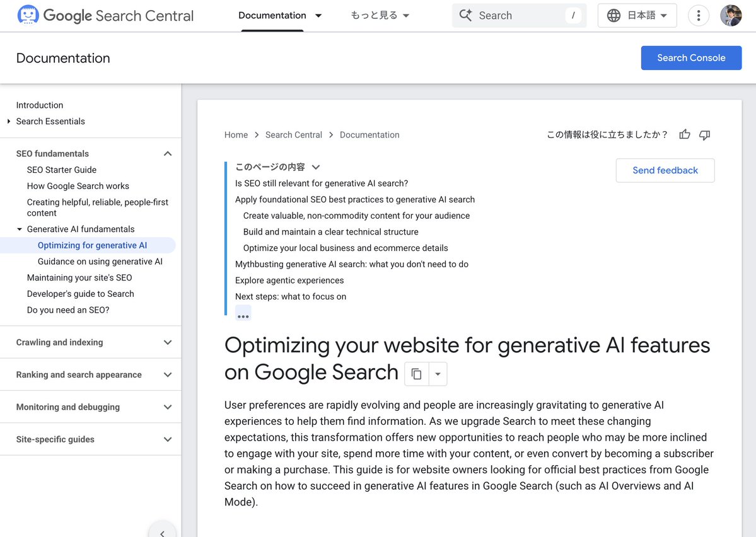The width and height of the screenshot is (756, 537).
Task: Jump to Build and maintain clear technical structure
Action: [x=331, y=232]
